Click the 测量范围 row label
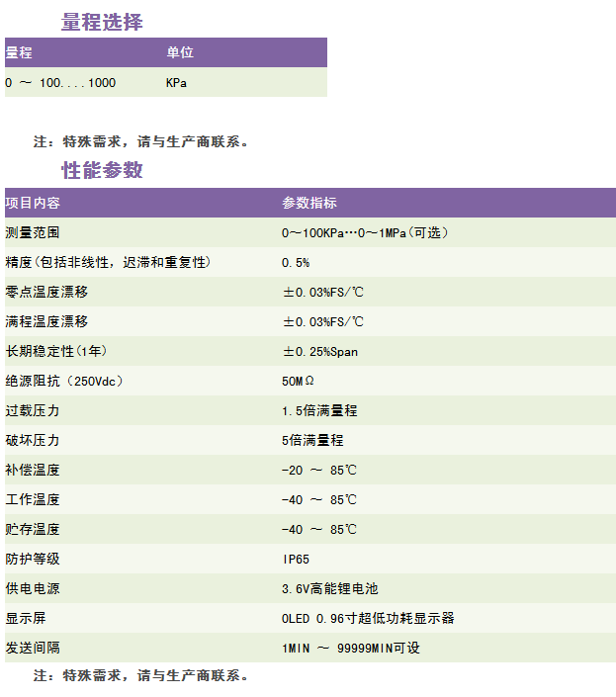The width and height of the screenshot is (616, 697). [33, 232]
